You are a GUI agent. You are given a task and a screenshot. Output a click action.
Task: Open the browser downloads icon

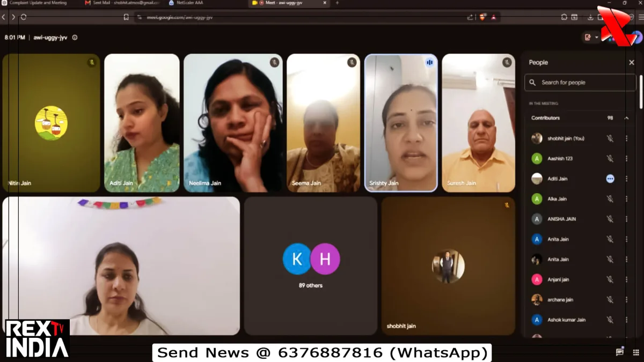(590, 17)
